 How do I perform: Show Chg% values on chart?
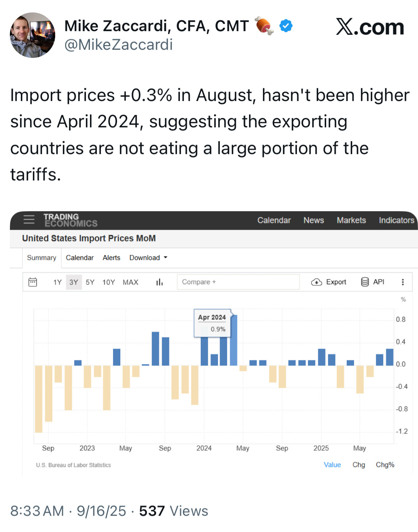[385, 465]
